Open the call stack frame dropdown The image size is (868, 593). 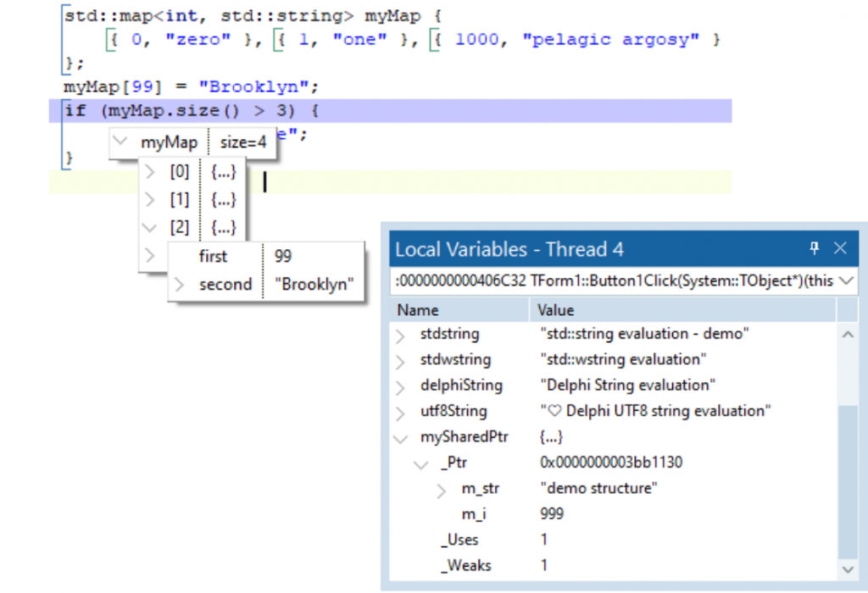[x=846, y=281]
